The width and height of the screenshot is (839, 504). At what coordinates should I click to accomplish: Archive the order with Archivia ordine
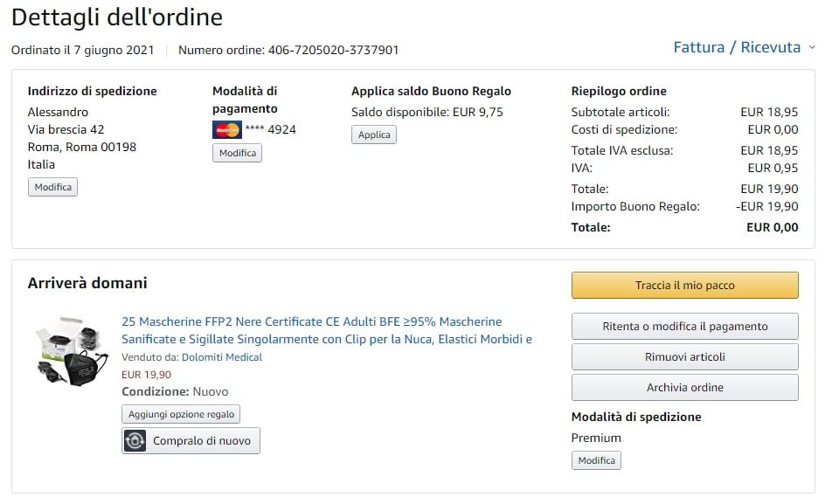684,388
